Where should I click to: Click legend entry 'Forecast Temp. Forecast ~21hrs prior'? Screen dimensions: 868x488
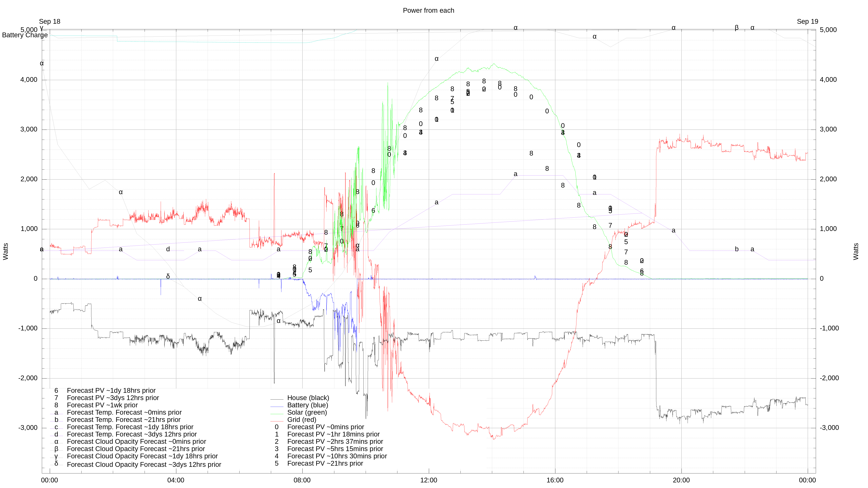[x=124, y=420]
